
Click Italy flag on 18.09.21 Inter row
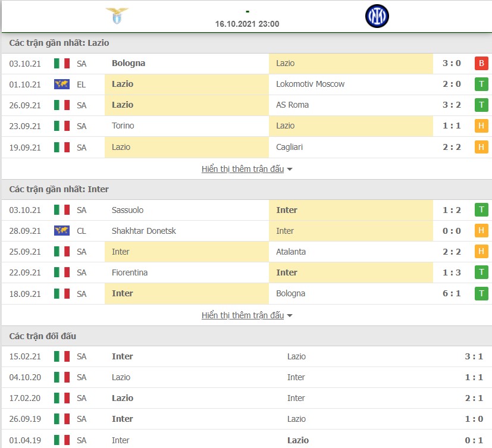[62, 294]
